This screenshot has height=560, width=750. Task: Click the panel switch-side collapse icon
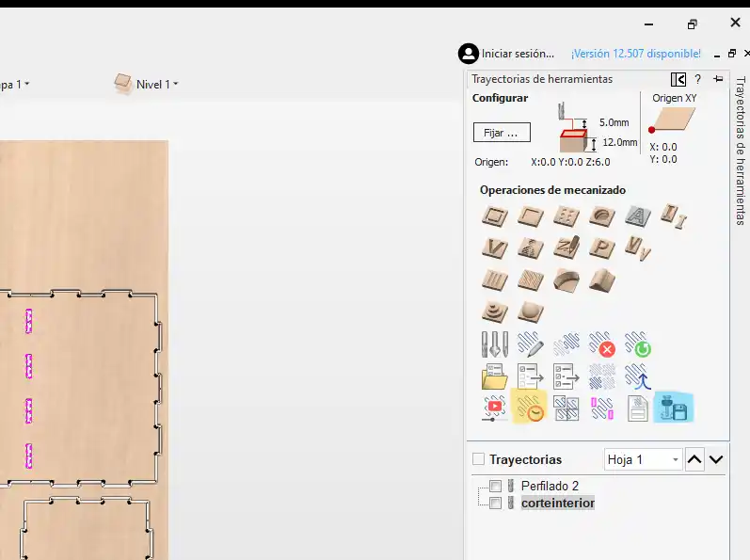678,79
